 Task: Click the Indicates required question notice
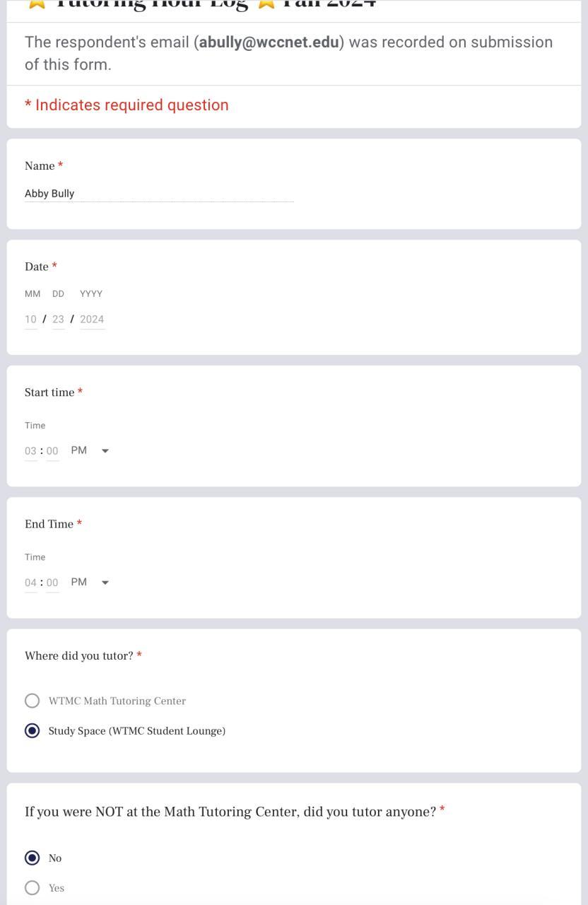[x=127, y=105]
